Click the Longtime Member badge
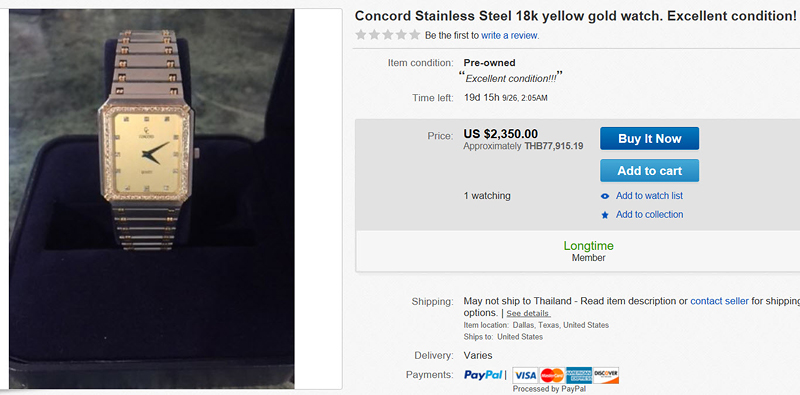The image size is (800, 395). click(x=588, y=251)
